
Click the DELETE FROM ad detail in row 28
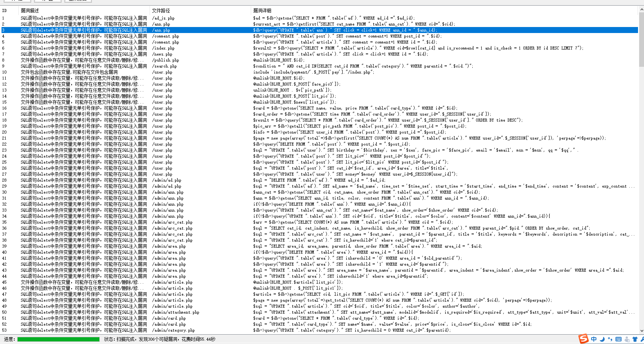319,180
